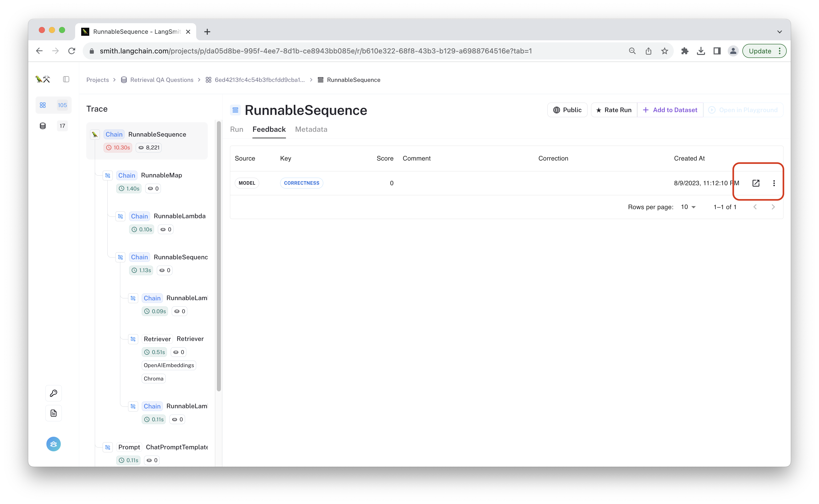Viewport: 819px width, 504px height.
Task: Click the Public globe icon
Action: (556, 110)
